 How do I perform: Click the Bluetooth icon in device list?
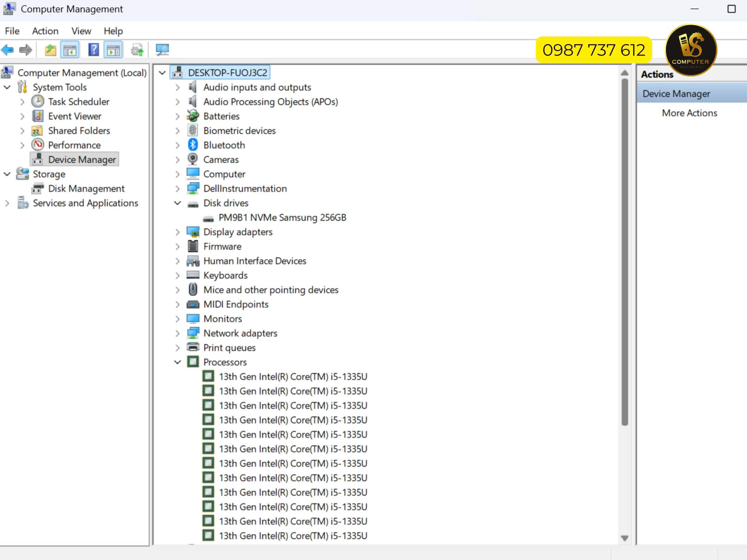coord(193,145)
